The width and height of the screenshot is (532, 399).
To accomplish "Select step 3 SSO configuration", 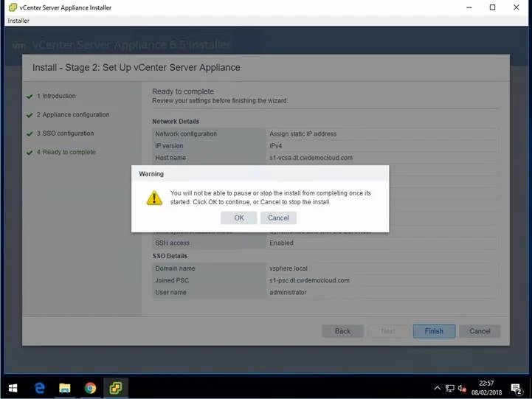I will [x=65, y=133].
